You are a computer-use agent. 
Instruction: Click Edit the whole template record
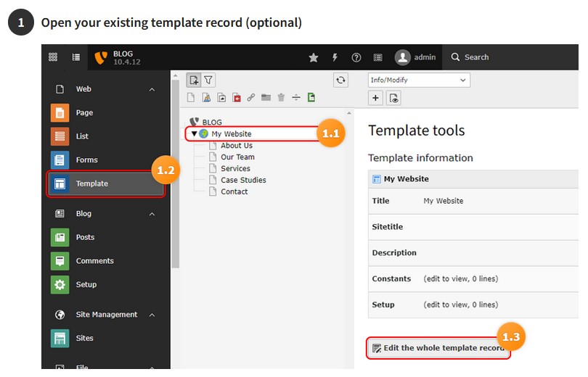(x=438, y=348)
